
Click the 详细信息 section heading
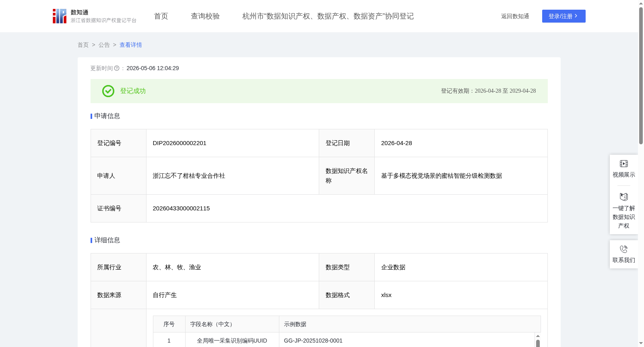[107, 240]
